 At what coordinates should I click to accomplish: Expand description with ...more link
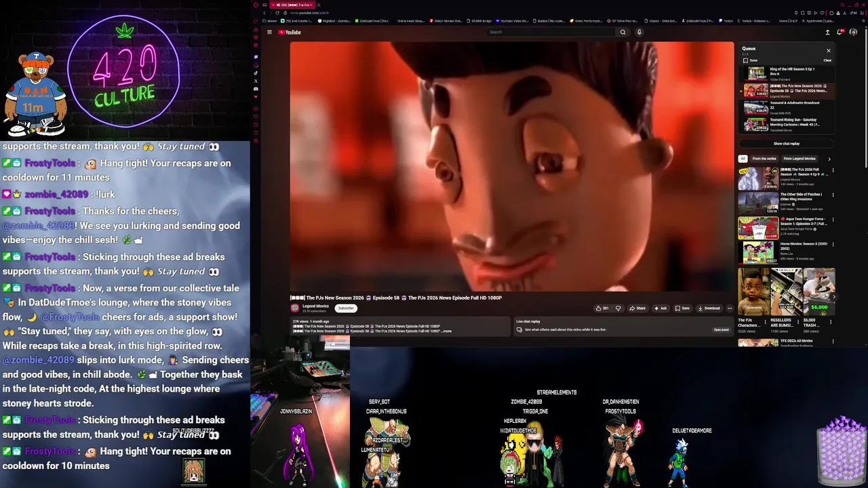tap(446, 331)
